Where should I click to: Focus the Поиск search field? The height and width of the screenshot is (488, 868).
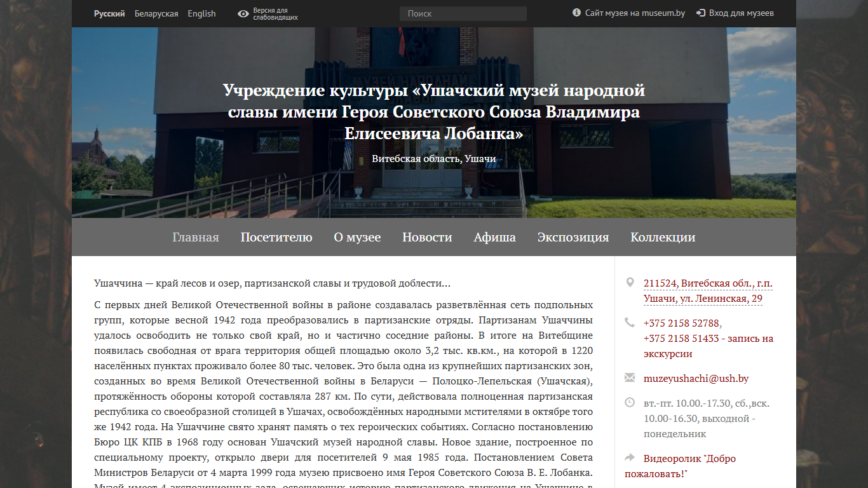pyautogui.click(x=463, y=13)
